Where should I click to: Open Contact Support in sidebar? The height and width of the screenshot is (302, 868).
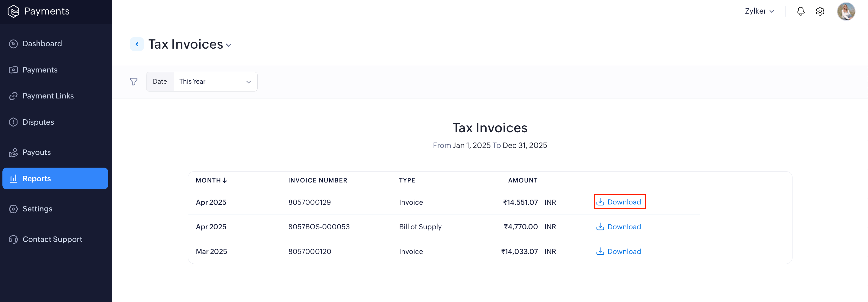[52, 239]
